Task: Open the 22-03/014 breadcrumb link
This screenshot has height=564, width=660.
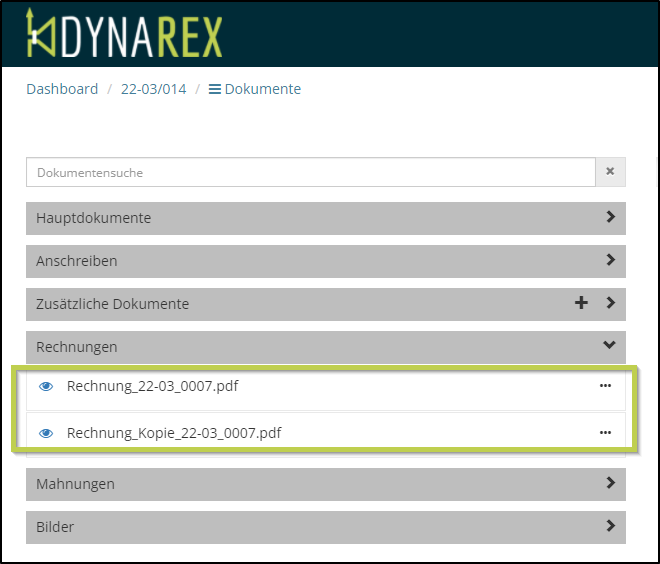Action: [x=153, y=89]
